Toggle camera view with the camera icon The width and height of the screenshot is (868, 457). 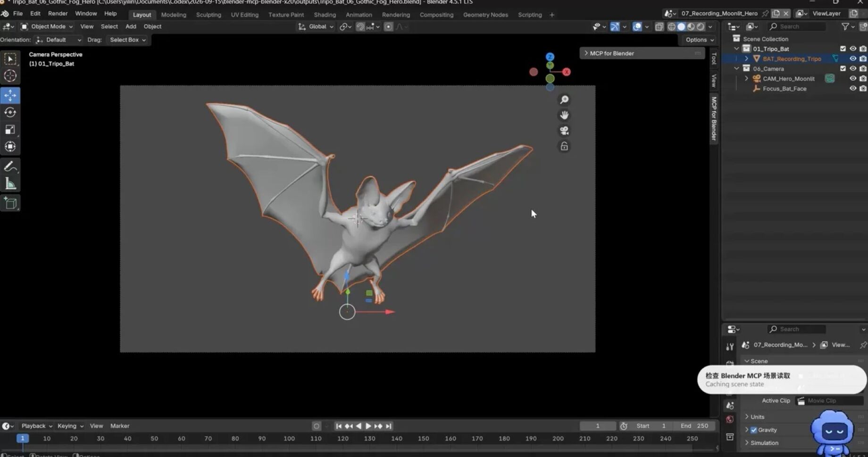coord(564,131)
